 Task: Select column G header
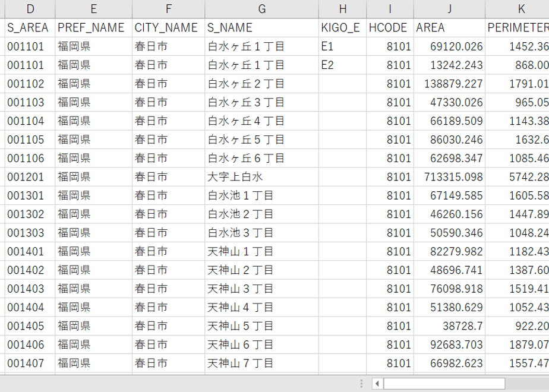(261, 9)
